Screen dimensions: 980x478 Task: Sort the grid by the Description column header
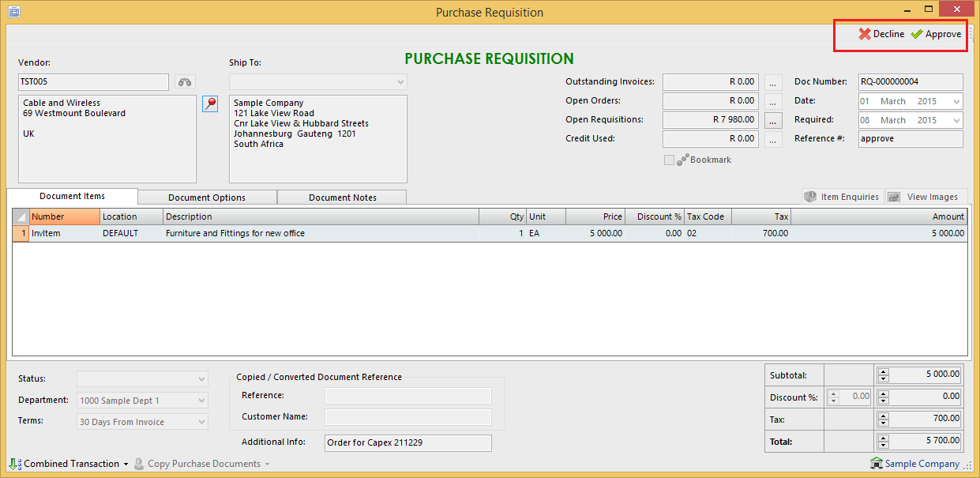point(320,216)
